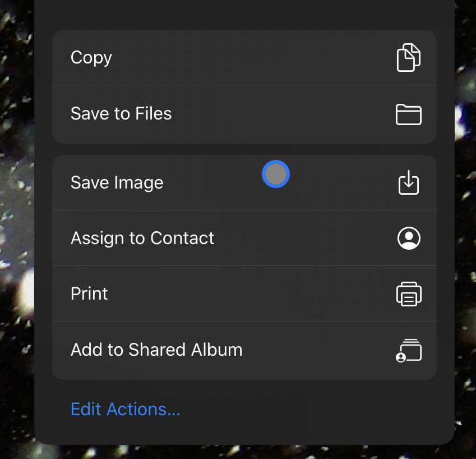Tap the folder icon for Save to Files
476x459 pixels.
409,114
